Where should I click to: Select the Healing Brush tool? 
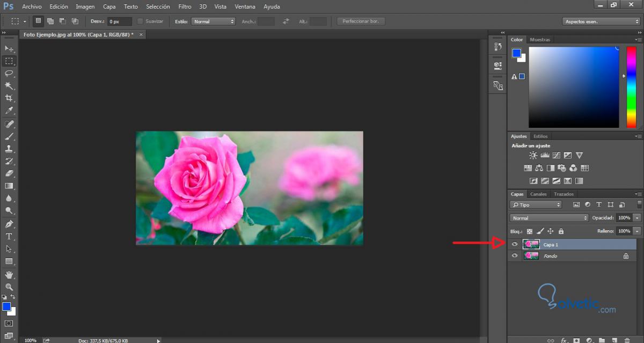click(9, 124)
